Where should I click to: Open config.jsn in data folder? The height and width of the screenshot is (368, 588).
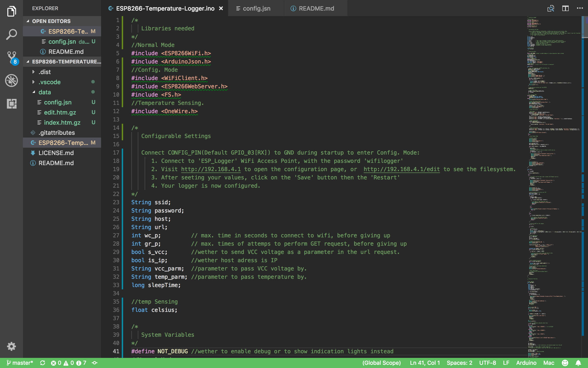(x=62, y=102)
